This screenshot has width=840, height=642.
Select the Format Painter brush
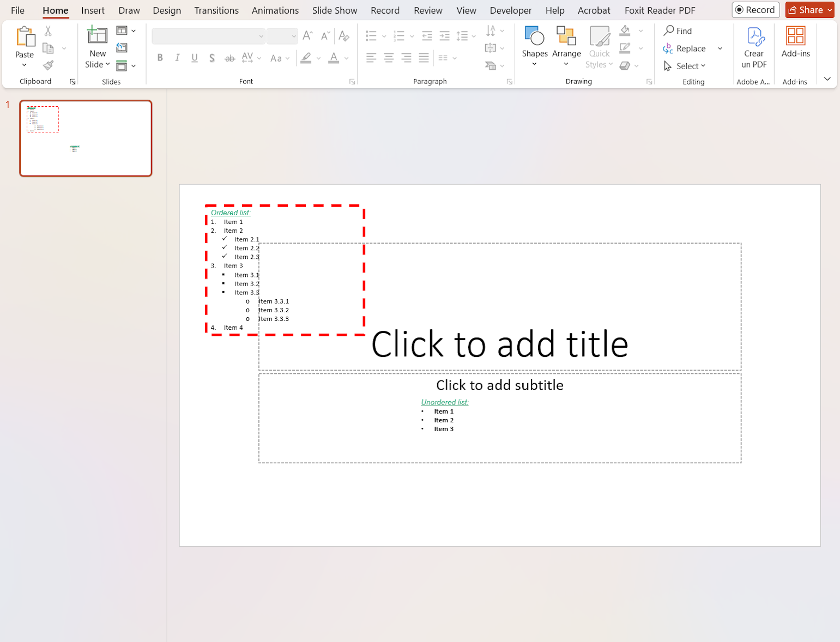(x=48, y=66)
